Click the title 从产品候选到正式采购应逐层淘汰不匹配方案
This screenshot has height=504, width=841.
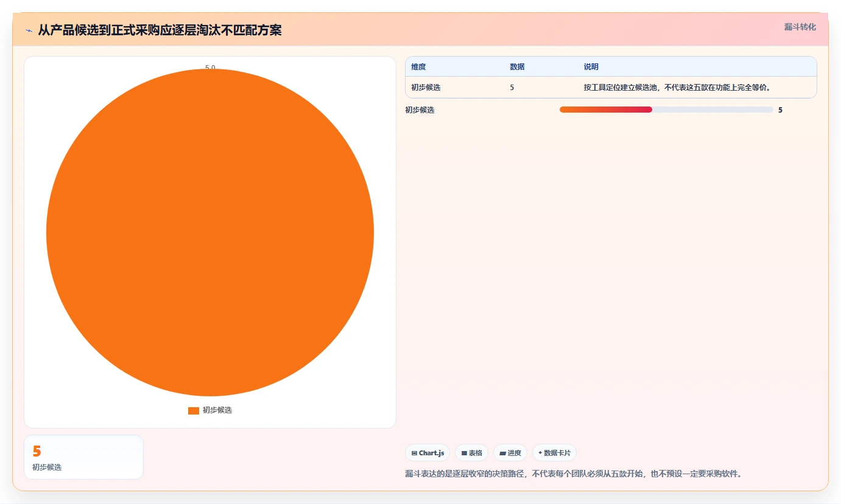[x=160, y=30]
